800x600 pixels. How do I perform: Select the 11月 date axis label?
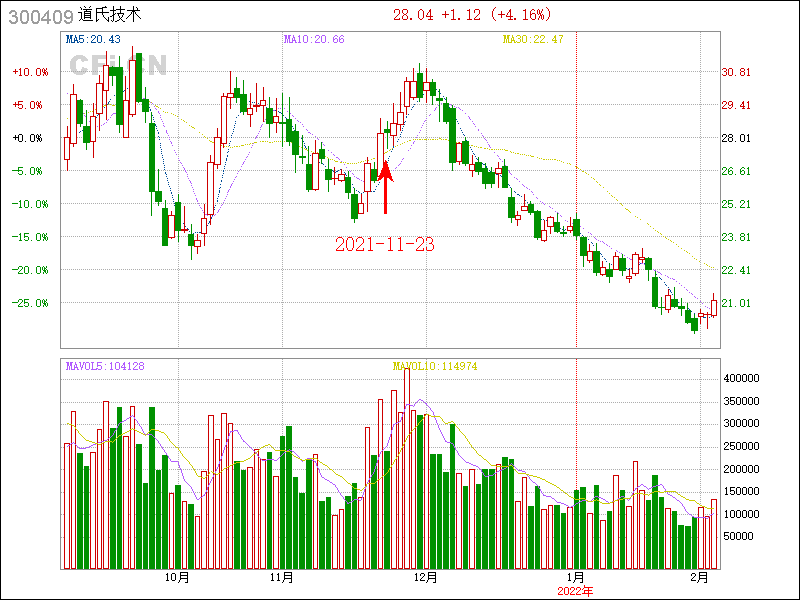[x=282, y=577]
